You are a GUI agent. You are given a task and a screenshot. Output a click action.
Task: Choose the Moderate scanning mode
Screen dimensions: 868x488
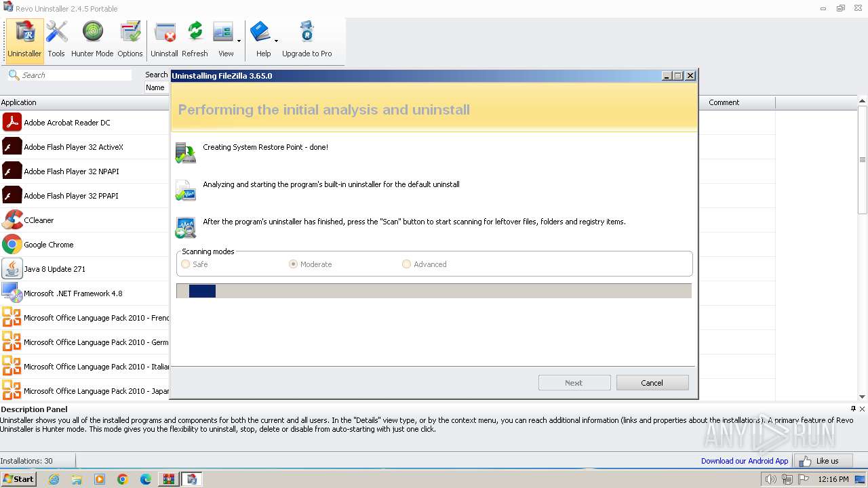point(294,264)
